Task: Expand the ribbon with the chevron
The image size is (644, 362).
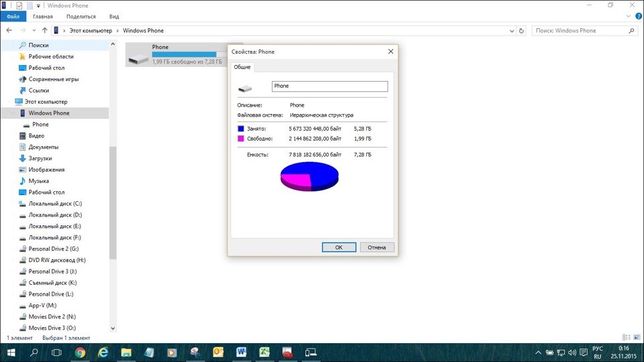Action: (629, 16)
